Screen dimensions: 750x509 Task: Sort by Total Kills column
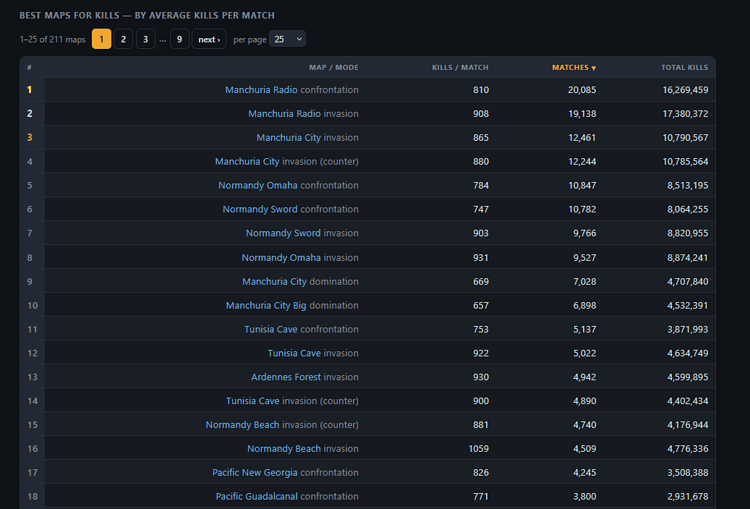(x=684, y=67)
